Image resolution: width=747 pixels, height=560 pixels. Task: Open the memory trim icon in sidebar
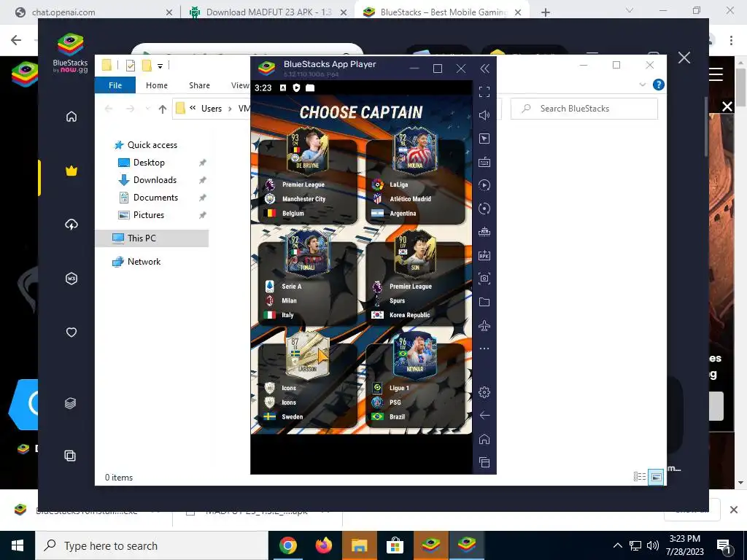click(484, 232)
